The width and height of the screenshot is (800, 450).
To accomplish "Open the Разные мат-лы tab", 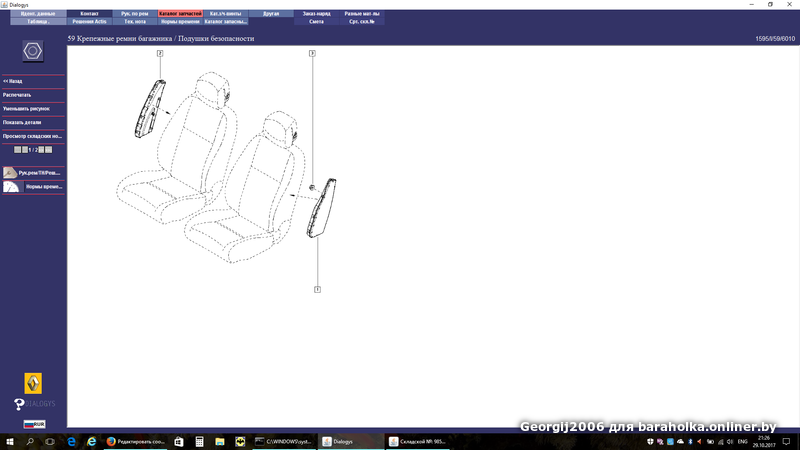I will pyautogui.click(x=362, y=14).
